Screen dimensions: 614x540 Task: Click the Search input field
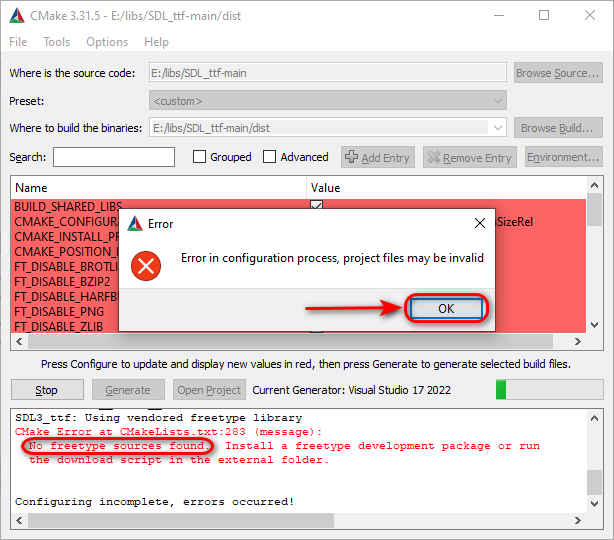coord(114,157)
